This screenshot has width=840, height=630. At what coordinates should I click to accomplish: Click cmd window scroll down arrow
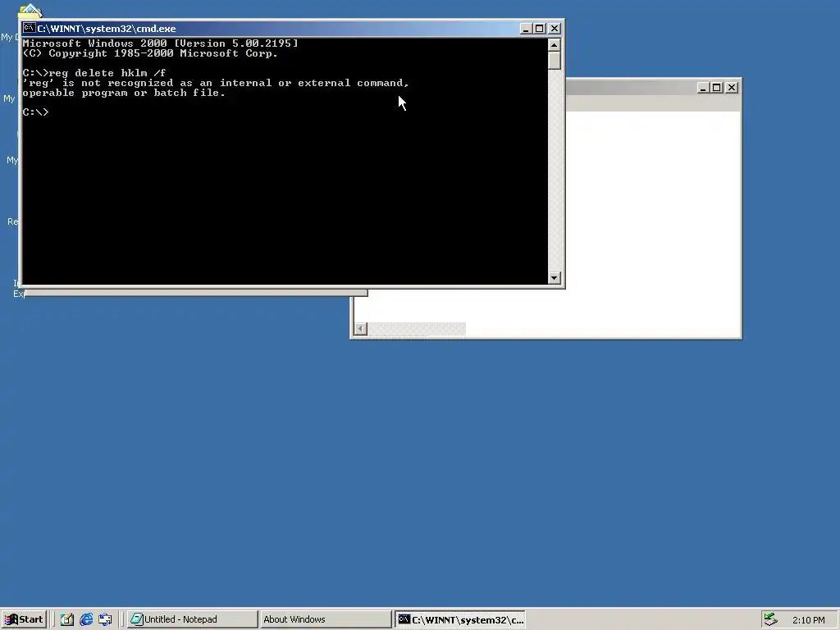[x=555, y=277]
